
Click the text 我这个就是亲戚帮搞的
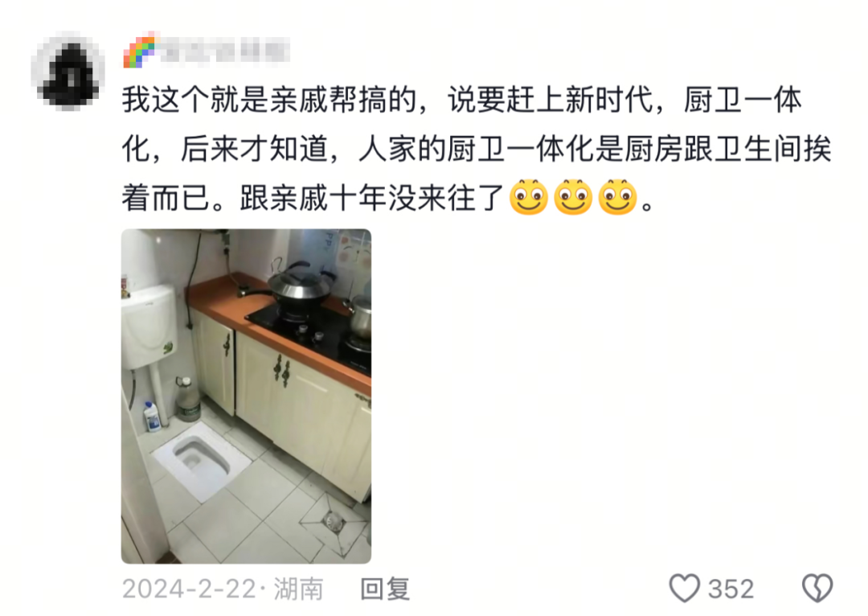pos(269,101)
